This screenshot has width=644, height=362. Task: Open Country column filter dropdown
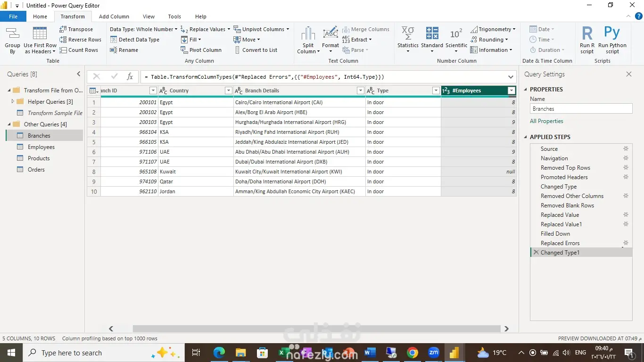click(x=229, y=90)
